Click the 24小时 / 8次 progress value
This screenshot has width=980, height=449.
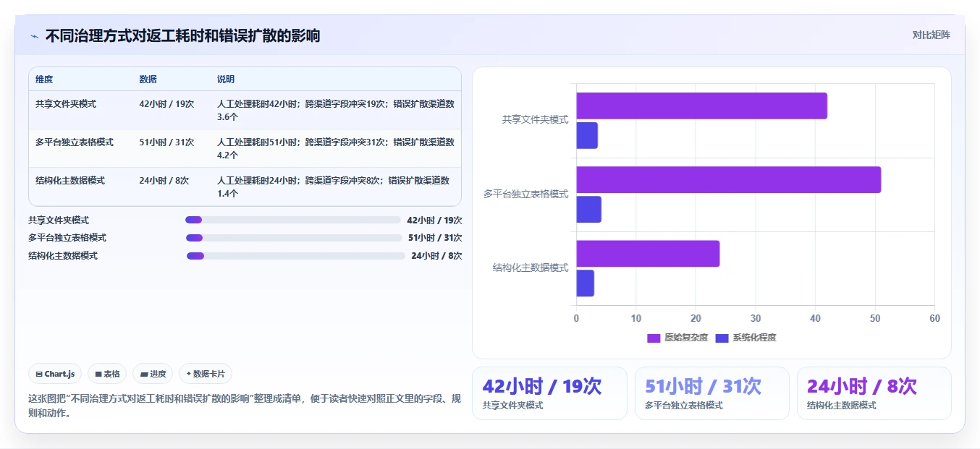(x=436, y=256)
